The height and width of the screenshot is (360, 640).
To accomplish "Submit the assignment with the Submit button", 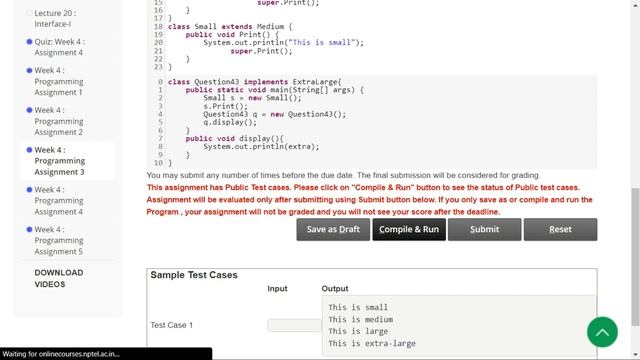I will [x=484, y=229].
